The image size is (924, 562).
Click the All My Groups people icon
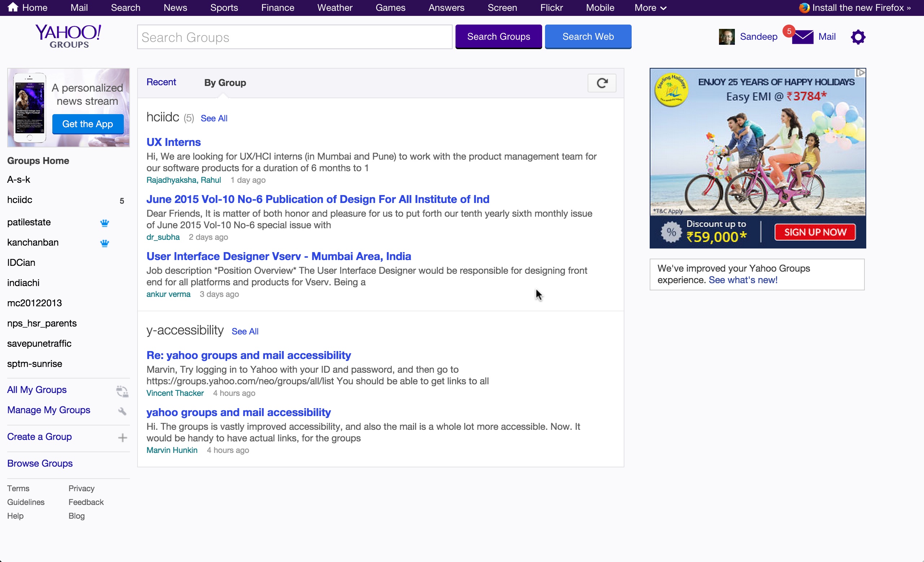pyautogui.click(x=122, y=391)
